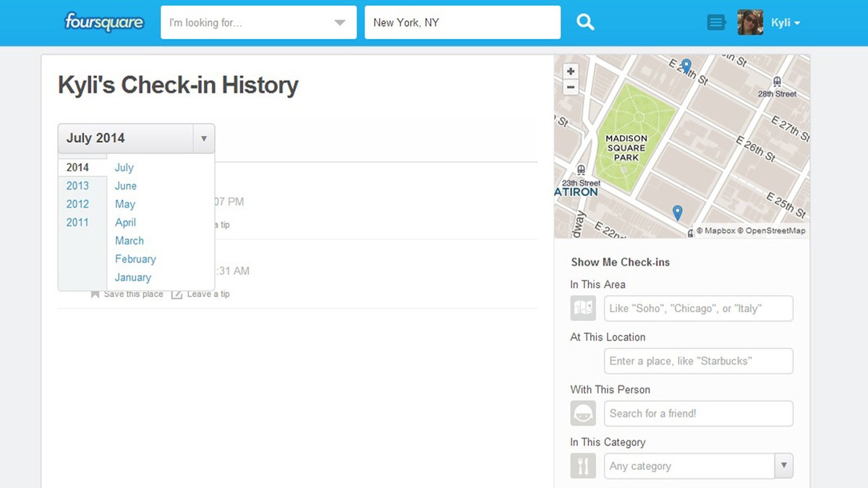This screenshot has width=868, height=488.
Task: Click the map icon beside In This Area
Action: [x=583, y=308]
